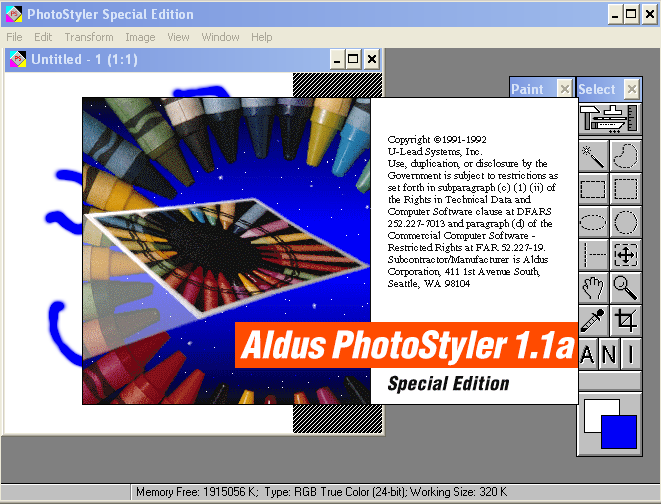Open the Edit menu

coord(43,37)
